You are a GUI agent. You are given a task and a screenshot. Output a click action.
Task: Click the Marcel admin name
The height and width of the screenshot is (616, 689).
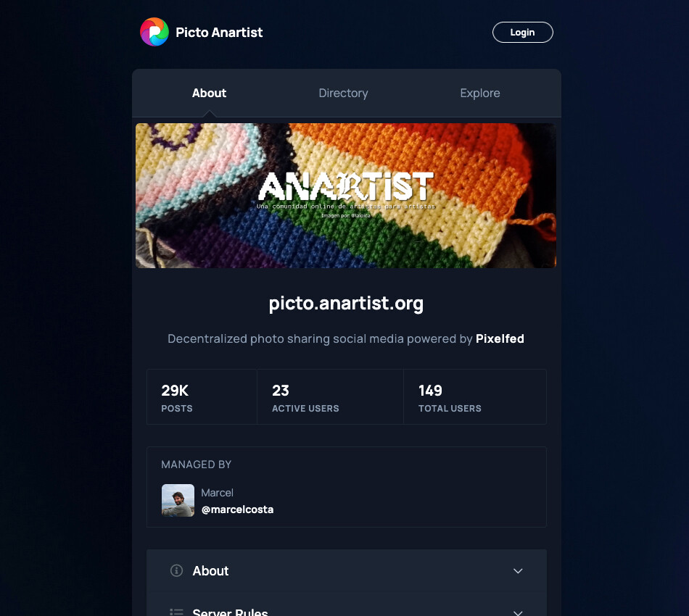[x=217, y=493]
